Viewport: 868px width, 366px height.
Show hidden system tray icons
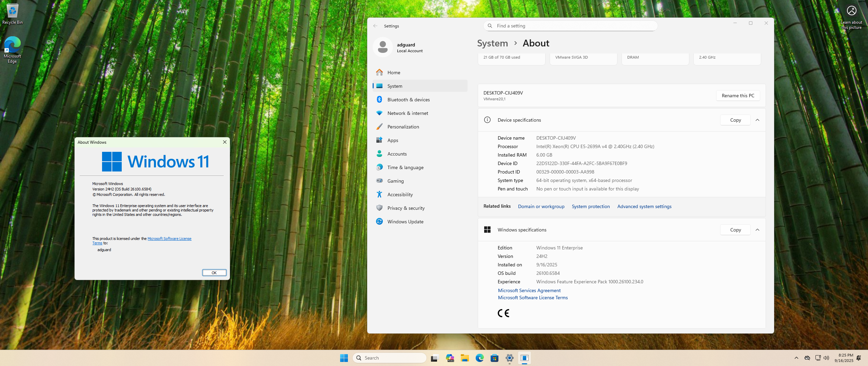point(796,358)
